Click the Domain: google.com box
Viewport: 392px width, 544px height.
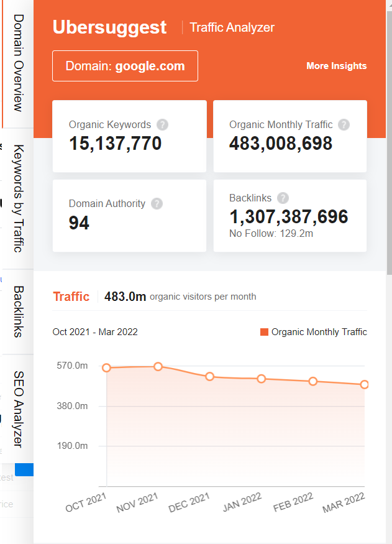tap(125, 66)
